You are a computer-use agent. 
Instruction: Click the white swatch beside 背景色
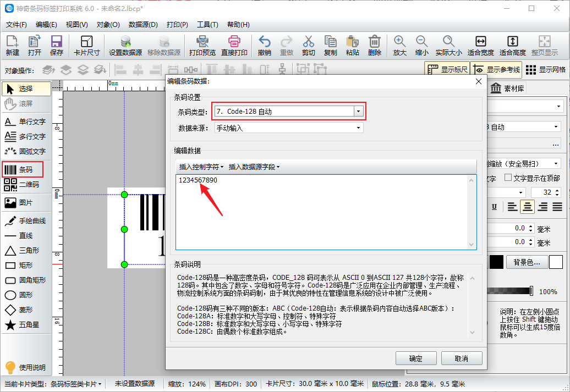tap(556, 262)
